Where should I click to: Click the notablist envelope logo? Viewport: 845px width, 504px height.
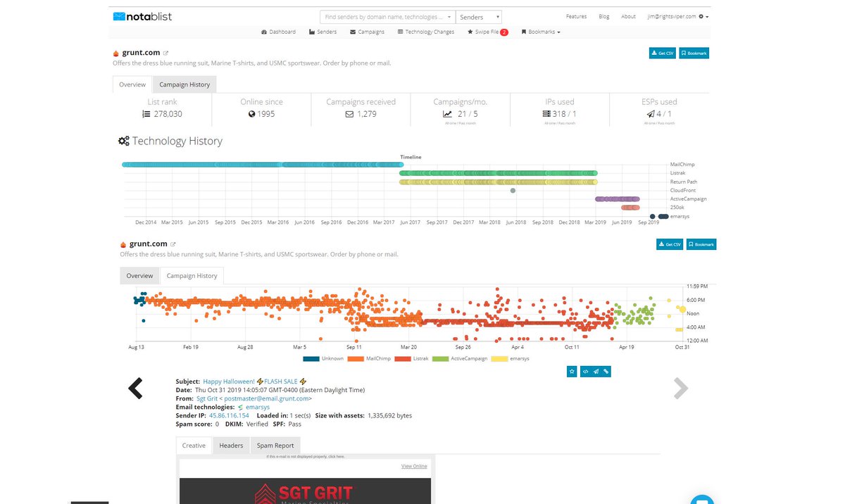[x=119, y=16]
